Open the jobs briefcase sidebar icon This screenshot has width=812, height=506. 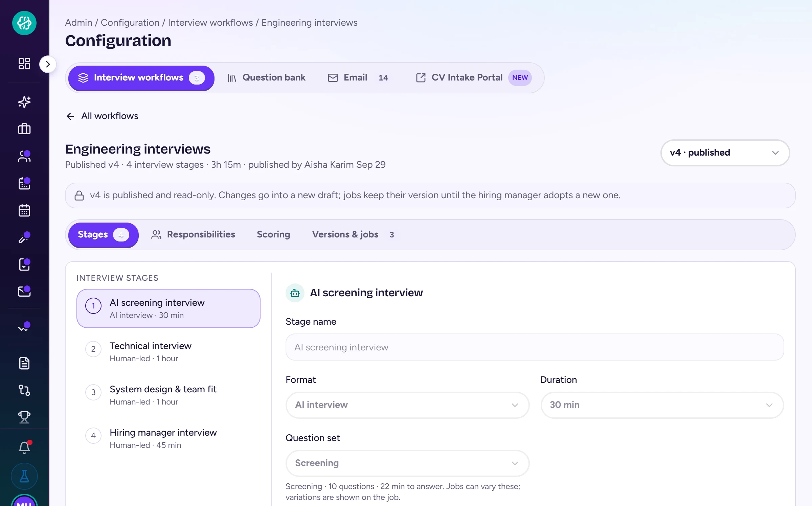tap(24, 129)
